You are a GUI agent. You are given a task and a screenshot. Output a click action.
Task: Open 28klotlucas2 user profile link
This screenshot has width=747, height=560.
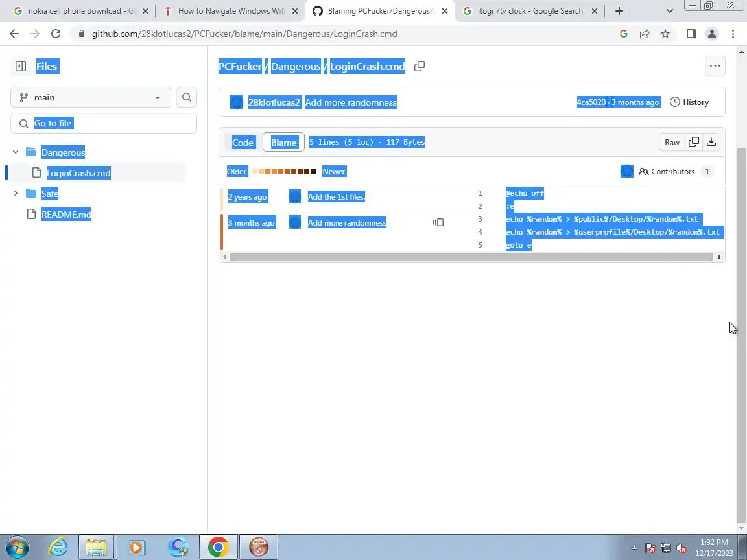pyautogui.click(x=274, y=102)
